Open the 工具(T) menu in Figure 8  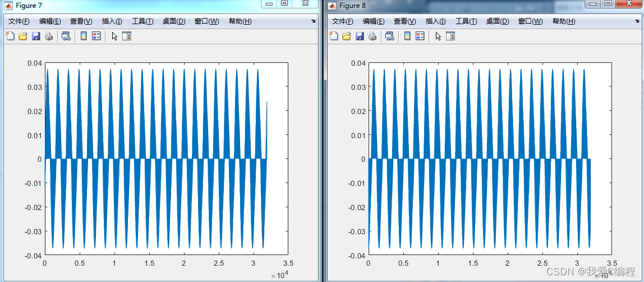[466, 21]
